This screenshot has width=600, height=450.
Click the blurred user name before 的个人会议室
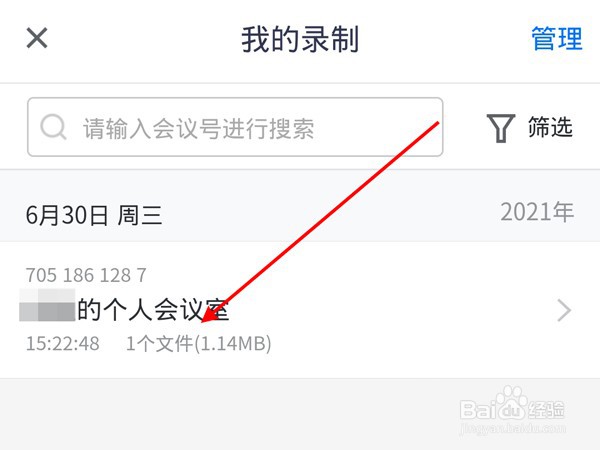(x=47, y=305)
